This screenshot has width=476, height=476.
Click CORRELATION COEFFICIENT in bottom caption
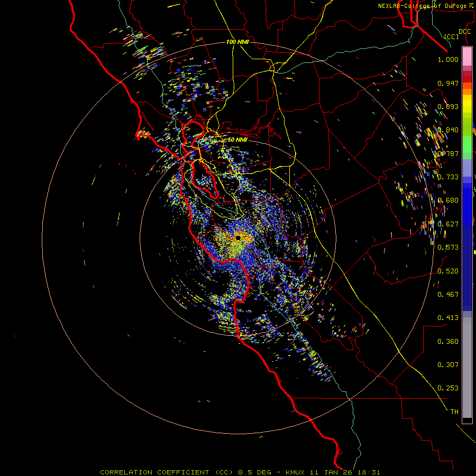click(x=154, y=472)
